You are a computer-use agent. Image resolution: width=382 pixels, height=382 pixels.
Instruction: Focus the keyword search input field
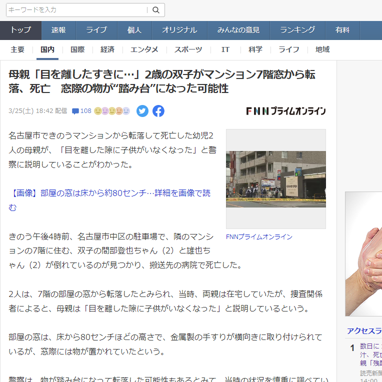pyautogui.click(x=76, y=10)
